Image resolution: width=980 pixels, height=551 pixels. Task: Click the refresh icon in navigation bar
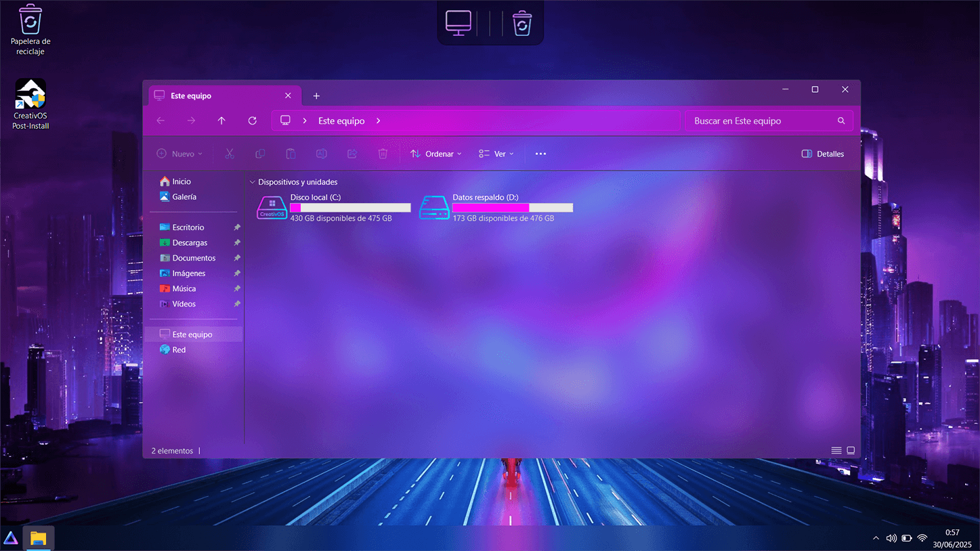click(252, 120)
